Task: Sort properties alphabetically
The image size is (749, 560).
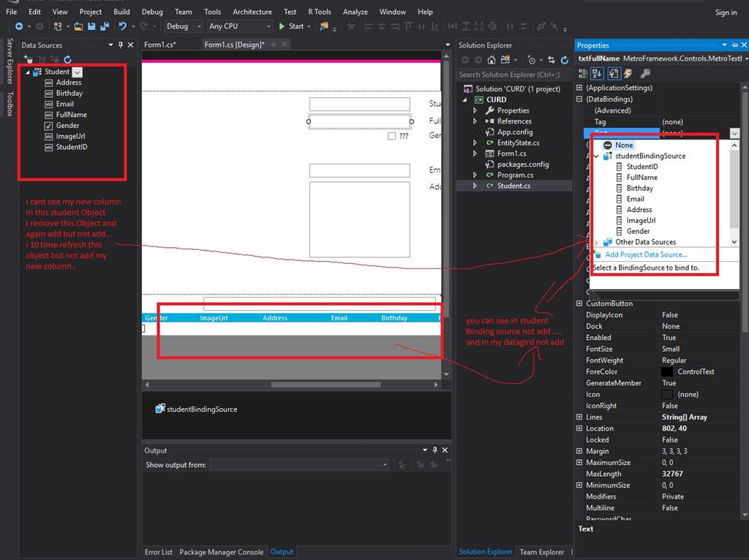Action: pos(597,73)
